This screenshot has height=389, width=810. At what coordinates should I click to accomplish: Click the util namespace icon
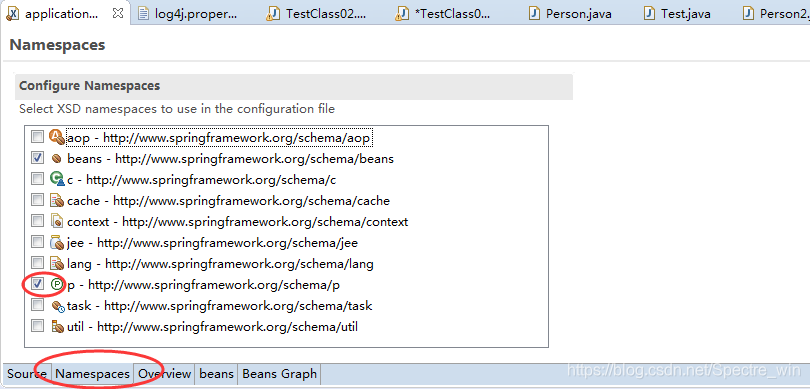point(57,326)
